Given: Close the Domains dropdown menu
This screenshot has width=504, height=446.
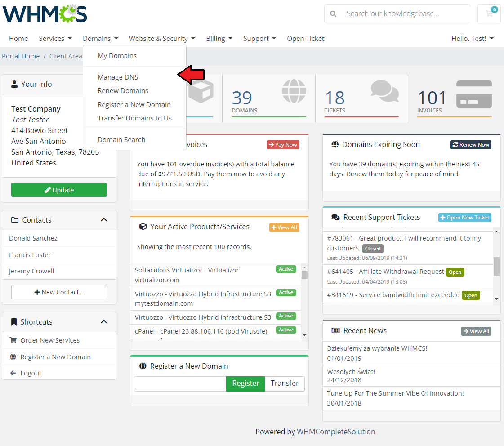Looking at the screenshot, I should pos(100,39).
